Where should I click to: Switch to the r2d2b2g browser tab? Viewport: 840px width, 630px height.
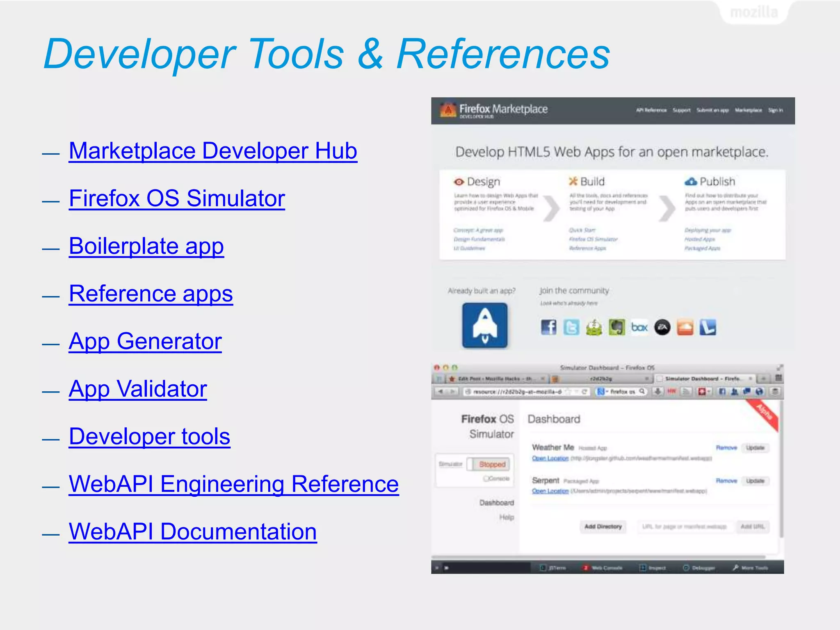pyautogui.click(x=601, y=379)
